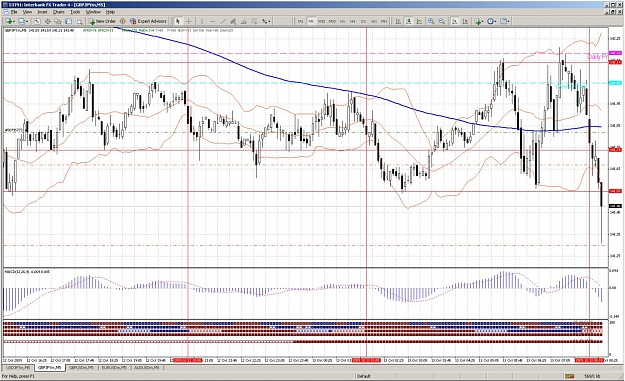The height and width of the screenshot is (381, 625).
Task: Open the File menu
Action: (x=13, y=12)
